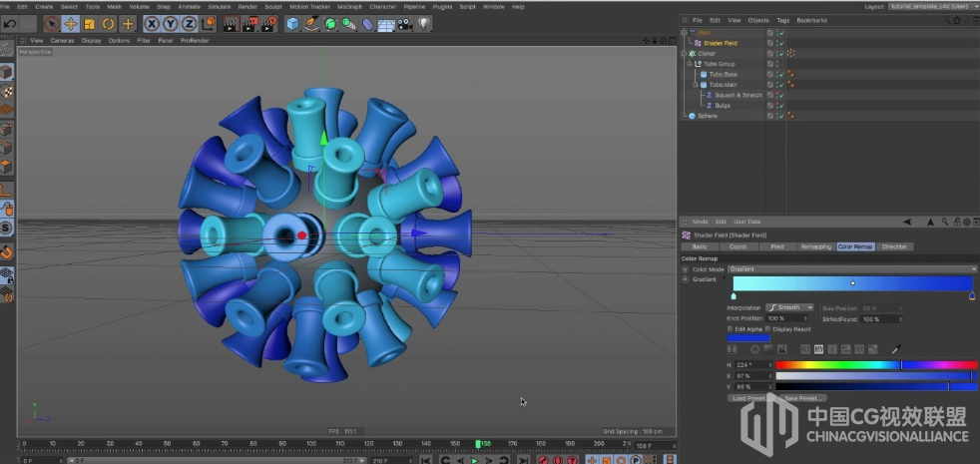Render to Picture Viewer
This screenshot has height=464, width=980.
pyautogui.click(x=250, y=24)
